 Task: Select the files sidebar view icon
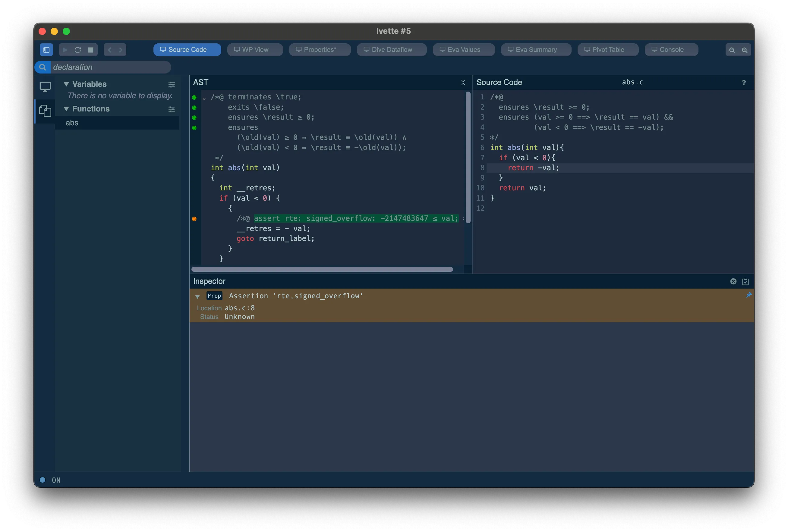[45, 111]
